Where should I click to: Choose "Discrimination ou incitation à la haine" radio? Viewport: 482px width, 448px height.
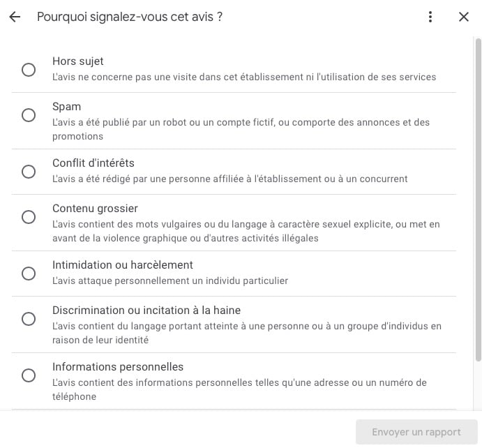point(29,319)
